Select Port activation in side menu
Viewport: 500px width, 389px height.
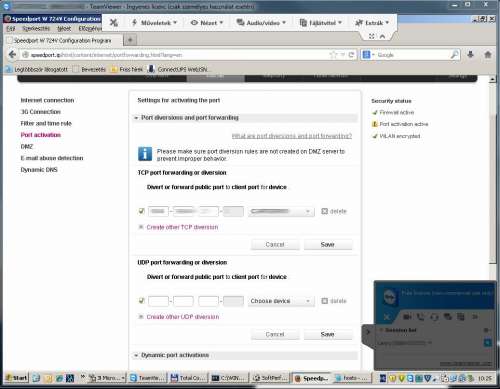41,135
